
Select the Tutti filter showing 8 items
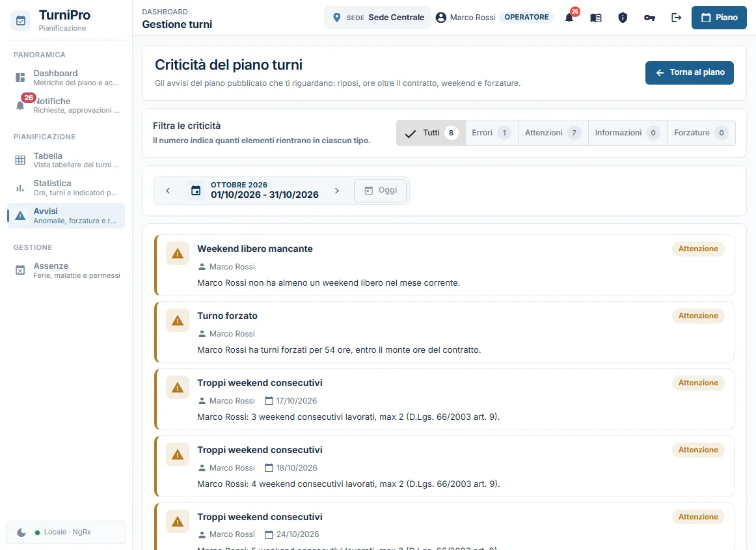pos(431,133)
